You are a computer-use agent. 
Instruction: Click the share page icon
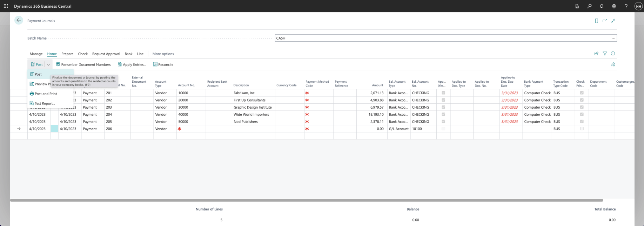596,54
